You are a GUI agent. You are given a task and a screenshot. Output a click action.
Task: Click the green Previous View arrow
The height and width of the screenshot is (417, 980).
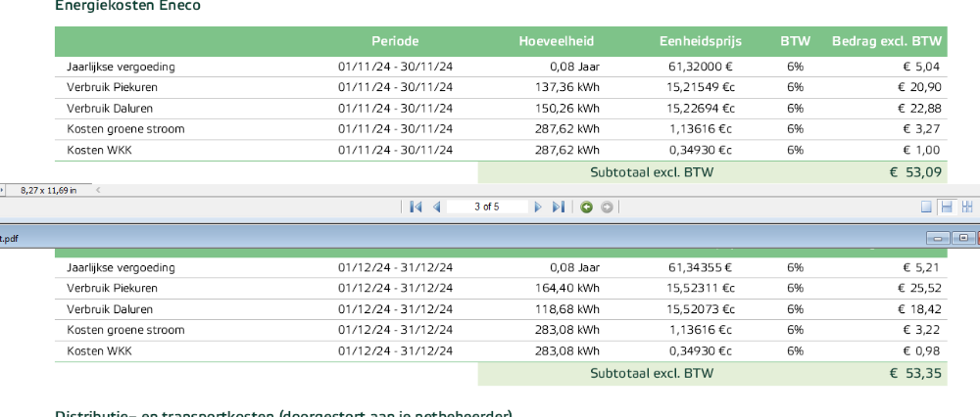tap(586, 207)
